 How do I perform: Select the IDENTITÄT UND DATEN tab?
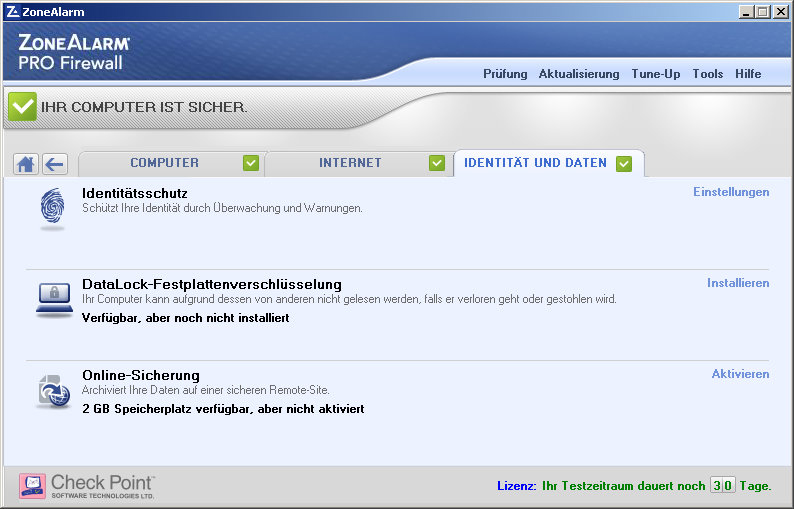549,163
